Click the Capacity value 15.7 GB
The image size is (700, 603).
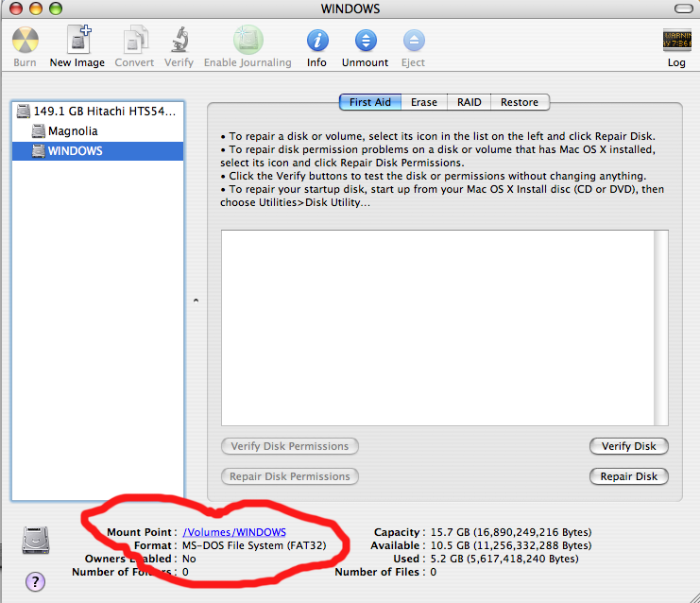click(511, 532)
